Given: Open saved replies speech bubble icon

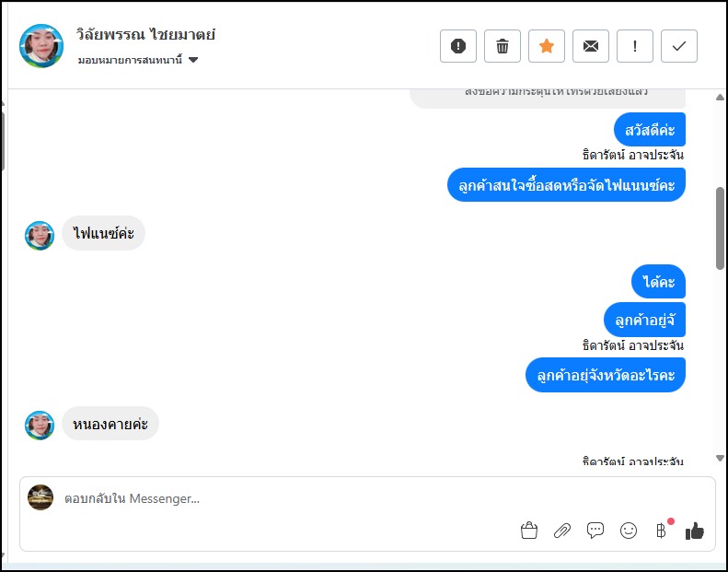Looking at the screenshot, I should [x=595, y=531].
